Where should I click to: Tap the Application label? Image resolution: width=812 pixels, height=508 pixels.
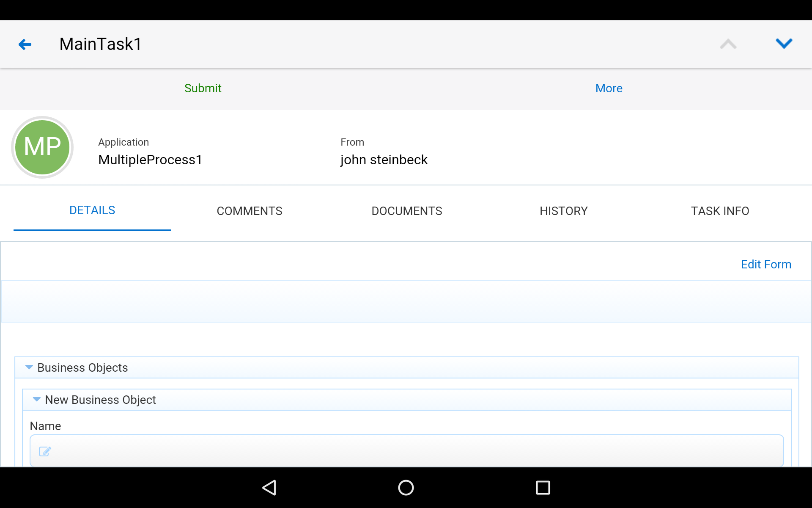(123, 142)
